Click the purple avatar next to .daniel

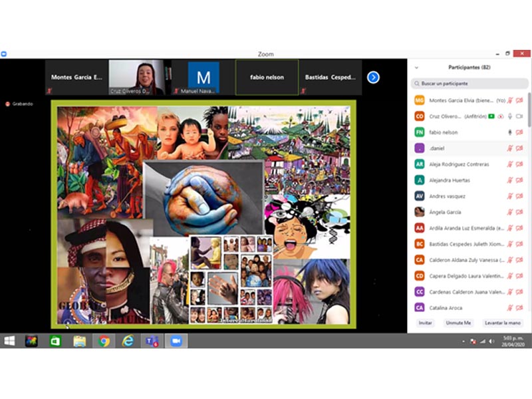click(420, 148)
